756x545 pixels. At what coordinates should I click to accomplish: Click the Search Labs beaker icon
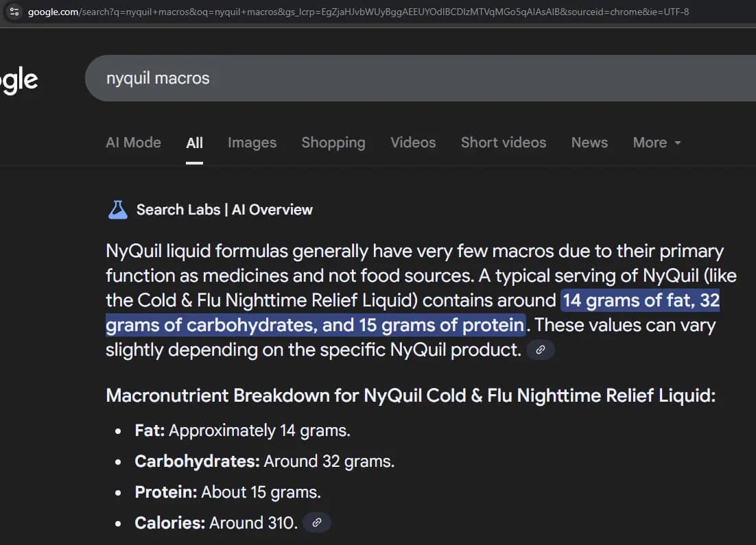[117, 209]
